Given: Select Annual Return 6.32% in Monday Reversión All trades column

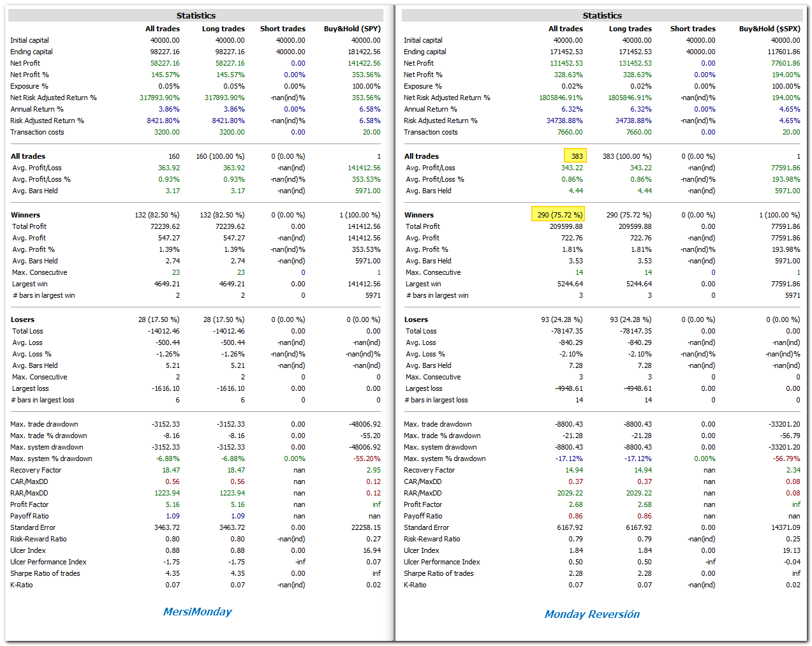Looking at the screenshot, I should [572, 109].
